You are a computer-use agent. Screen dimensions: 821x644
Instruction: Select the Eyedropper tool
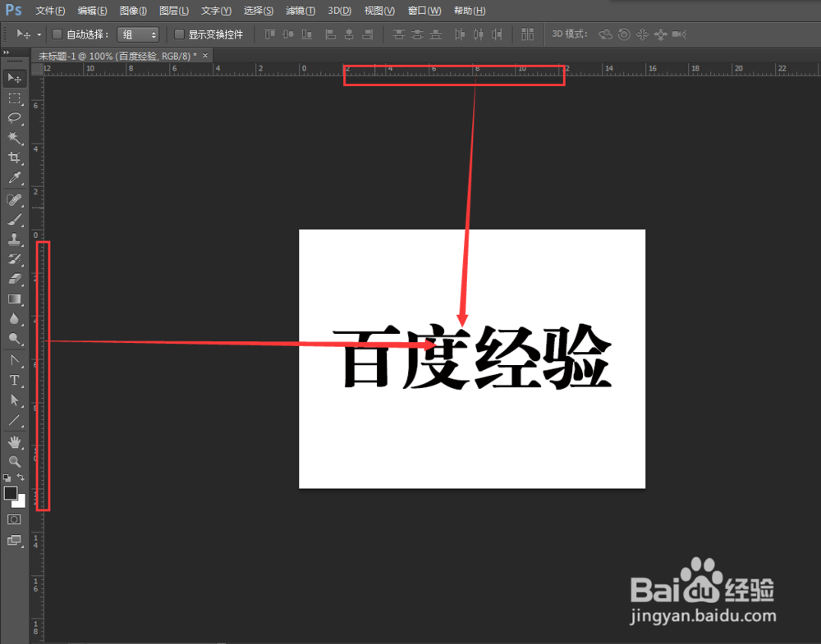point(14,178)
